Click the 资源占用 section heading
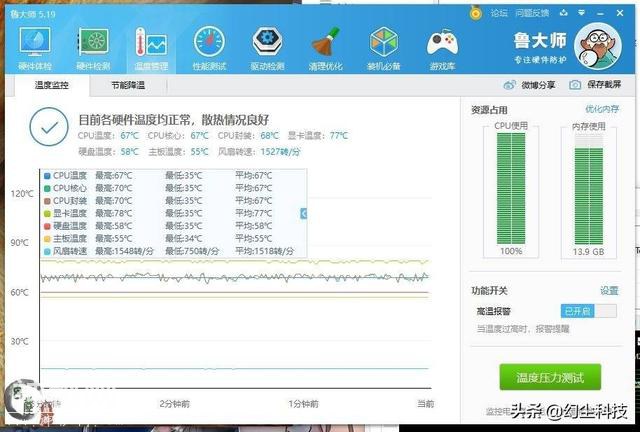This screenshot has width=640, height=432. pos(489,110)
